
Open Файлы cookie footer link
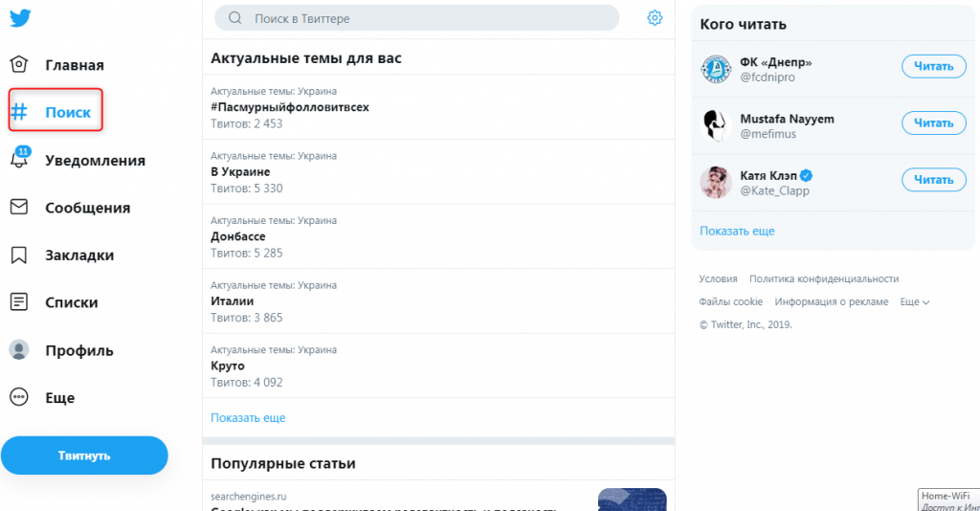pos(730,301)
